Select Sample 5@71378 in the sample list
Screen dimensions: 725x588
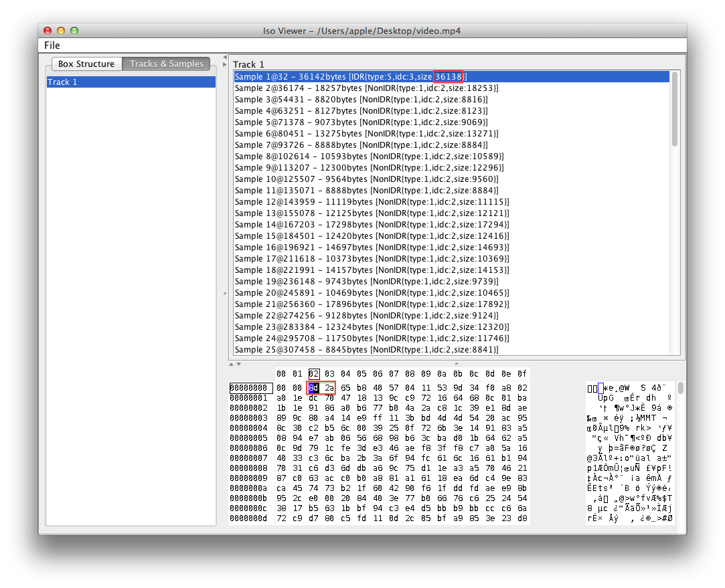tap(335, 122)
